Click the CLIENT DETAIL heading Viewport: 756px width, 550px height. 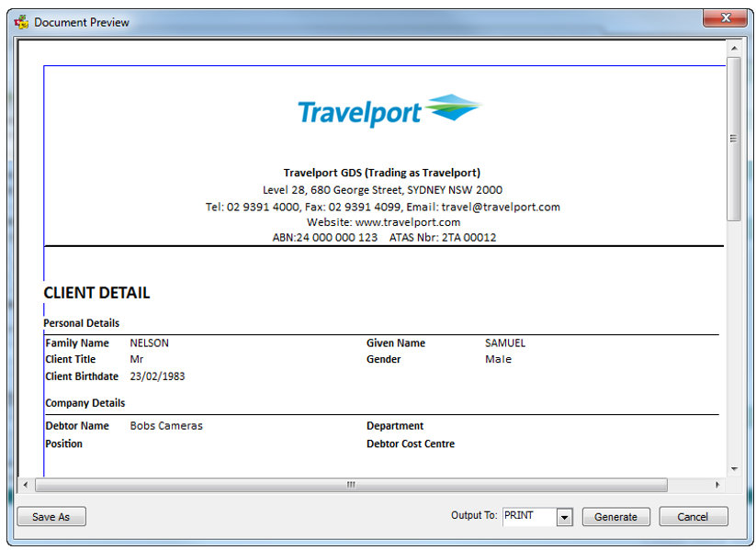pos(96,293)
